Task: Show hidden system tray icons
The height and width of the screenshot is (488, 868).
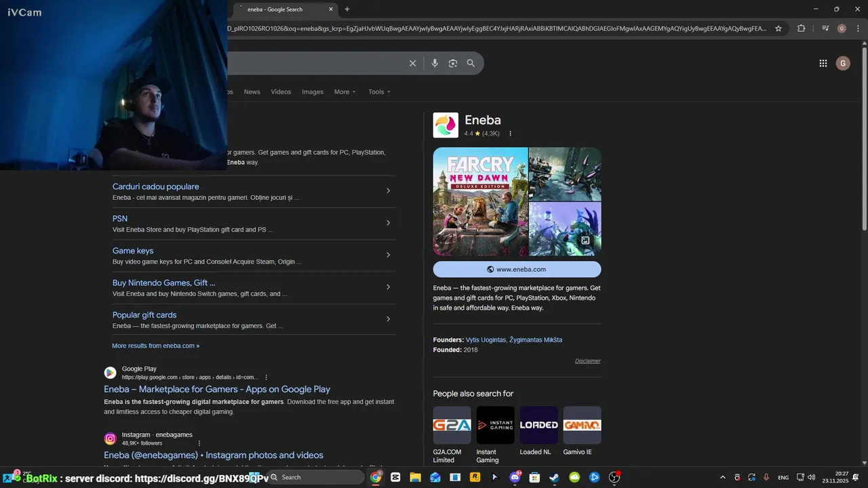Action: click(x=722, y=477)
